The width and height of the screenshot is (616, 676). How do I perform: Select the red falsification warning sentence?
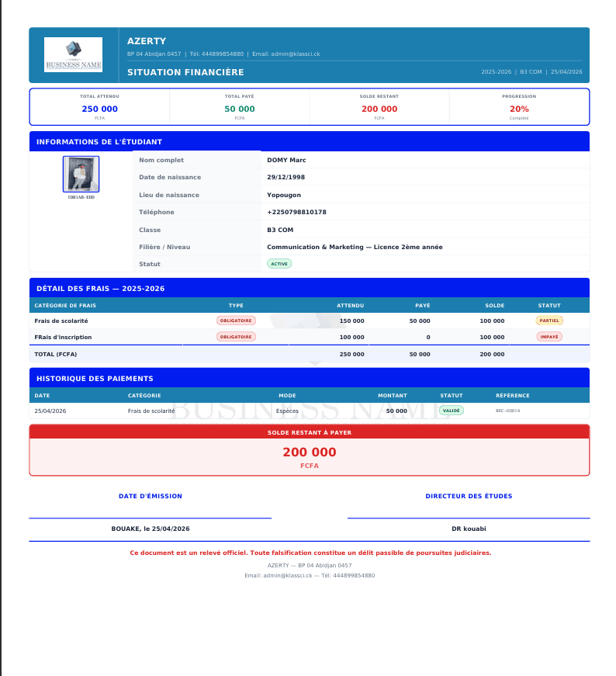pyautogui.click(x=310, y=553)
